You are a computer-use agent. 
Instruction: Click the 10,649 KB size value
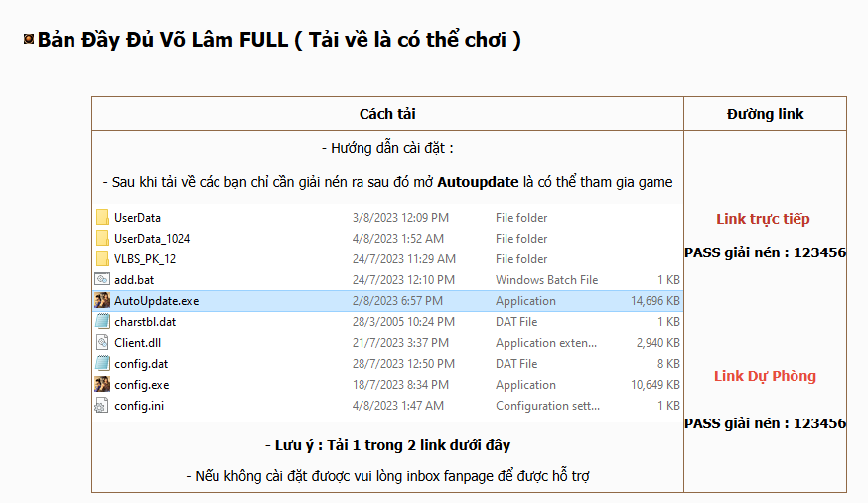[655, 385]
